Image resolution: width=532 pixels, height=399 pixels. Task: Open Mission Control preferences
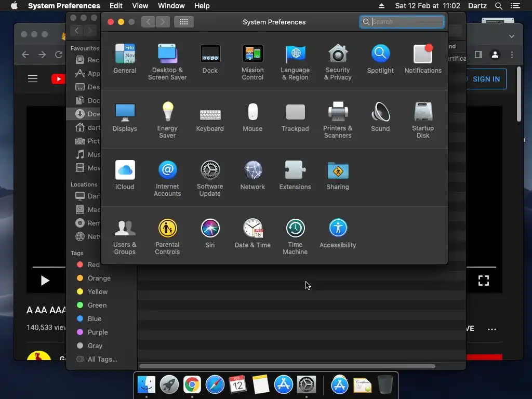[252, 62]
